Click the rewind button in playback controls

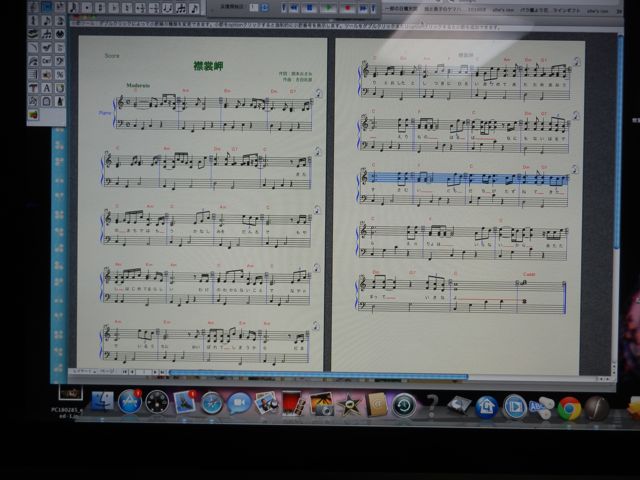point(294,7)
